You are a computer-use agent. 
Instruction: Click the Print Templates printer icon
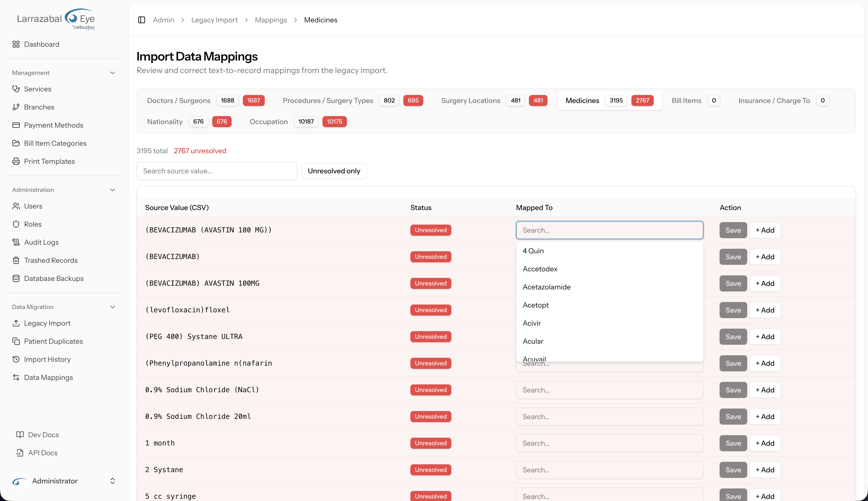16,161
